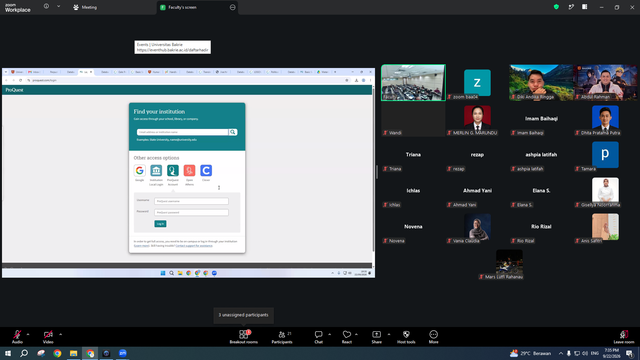Image resolution: width=640 pixels, height=360 pixels.
Task: Choose Institution Local Login icon
Action: [156, 170]
